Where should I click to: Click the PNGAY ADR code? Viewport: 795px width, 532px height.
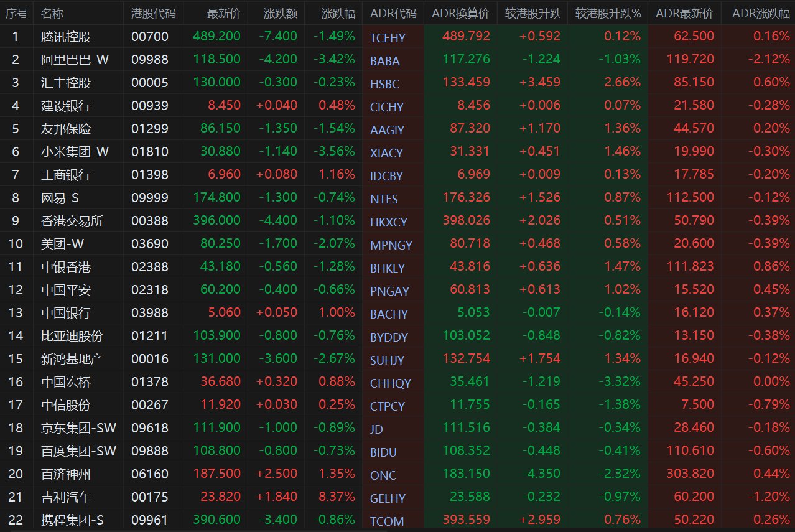point(390,291)
